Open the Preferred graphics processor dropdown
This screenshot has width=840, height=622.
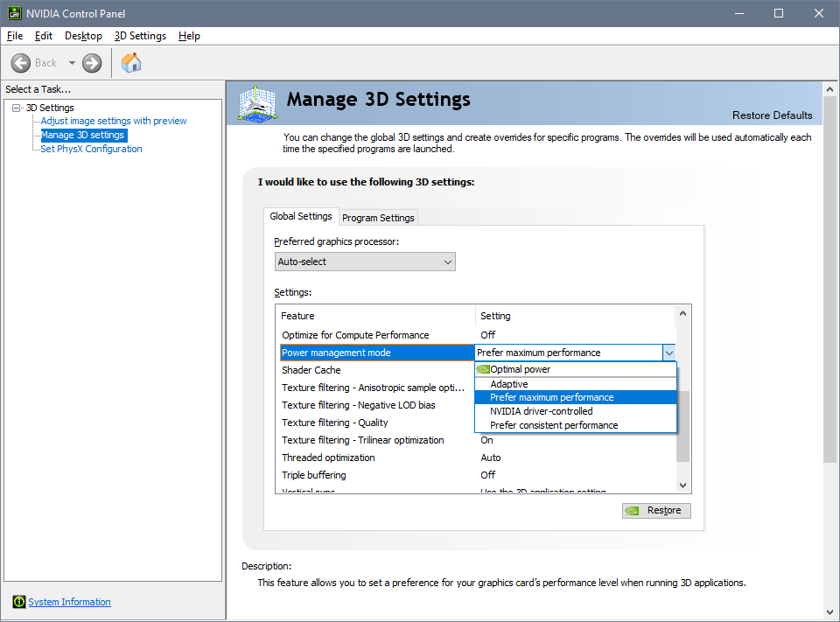(365, 262)
